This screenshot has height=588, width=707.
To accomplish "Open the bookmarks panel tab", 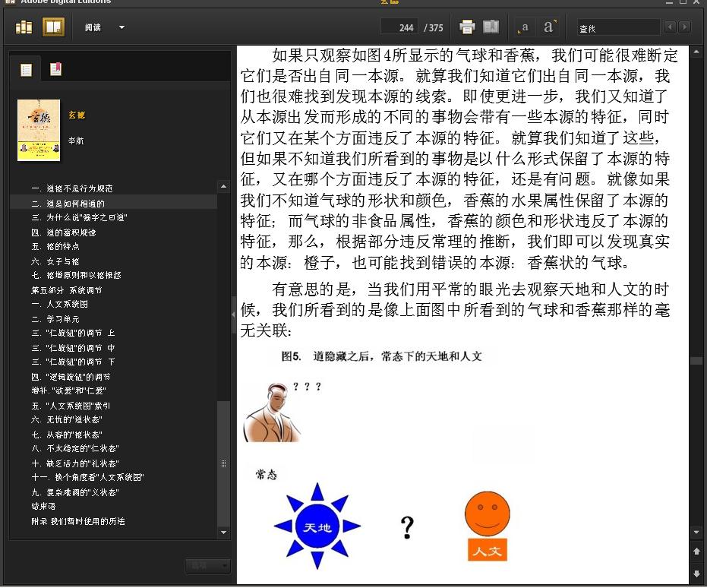I will 56,69.
